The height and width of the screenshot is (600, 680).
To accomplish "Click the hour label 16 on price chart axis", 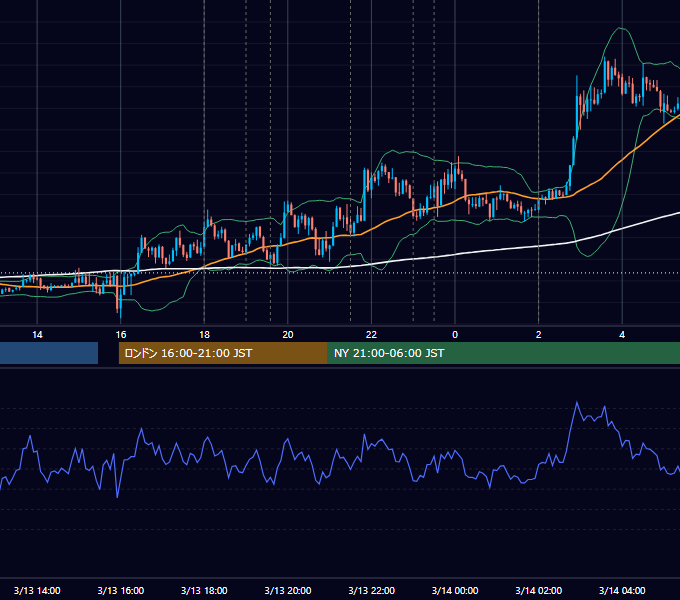I will [121, 335].
